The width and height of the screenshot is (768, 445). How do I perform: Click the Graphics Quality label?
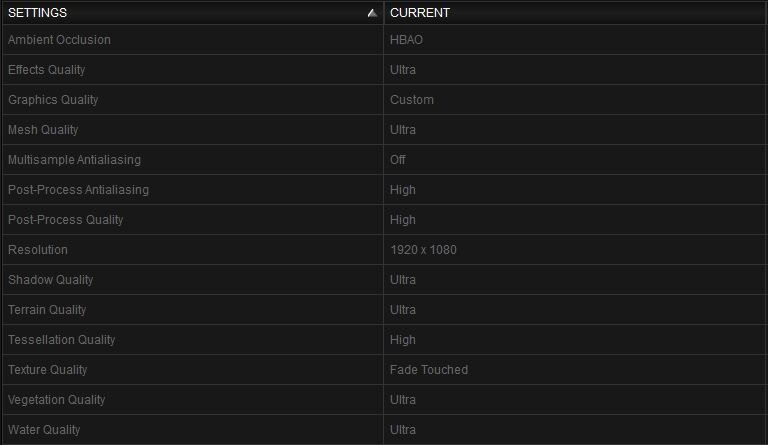(x=53, y=100)
